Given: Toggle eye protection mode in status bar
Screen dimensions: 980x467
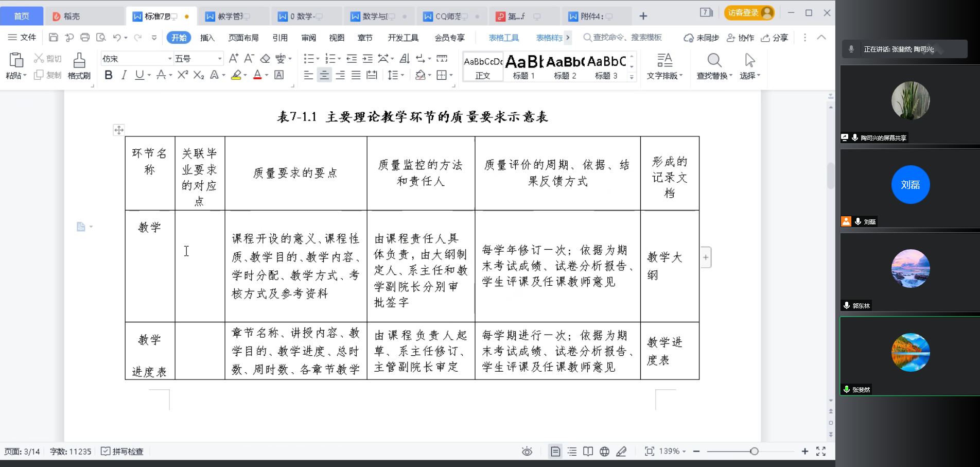Looking at the screenshot, I should click(527, 452).
